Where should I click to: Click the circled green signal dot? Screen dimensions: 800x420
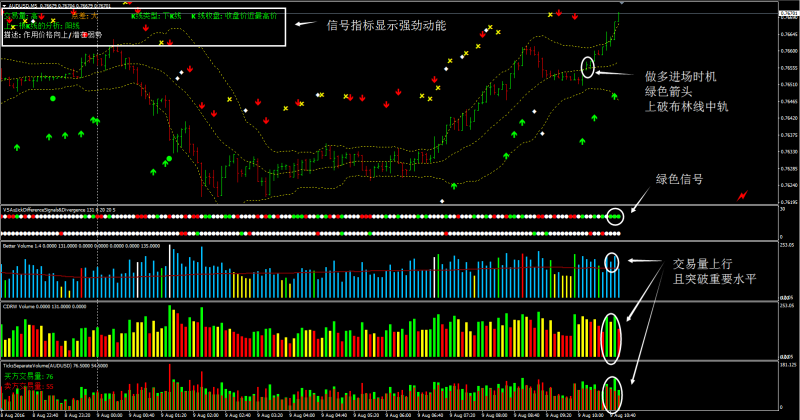614,216
